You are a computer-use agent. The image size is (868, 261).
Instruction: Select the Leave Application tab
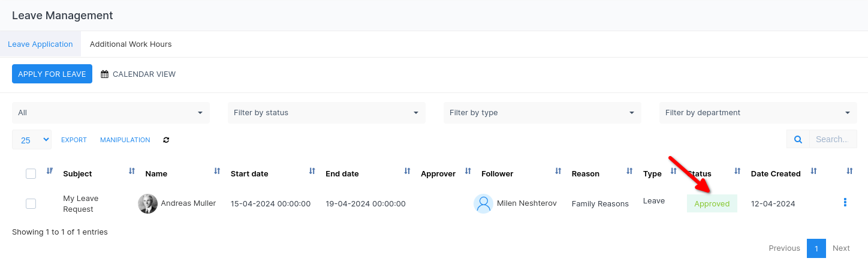point(40,44)
